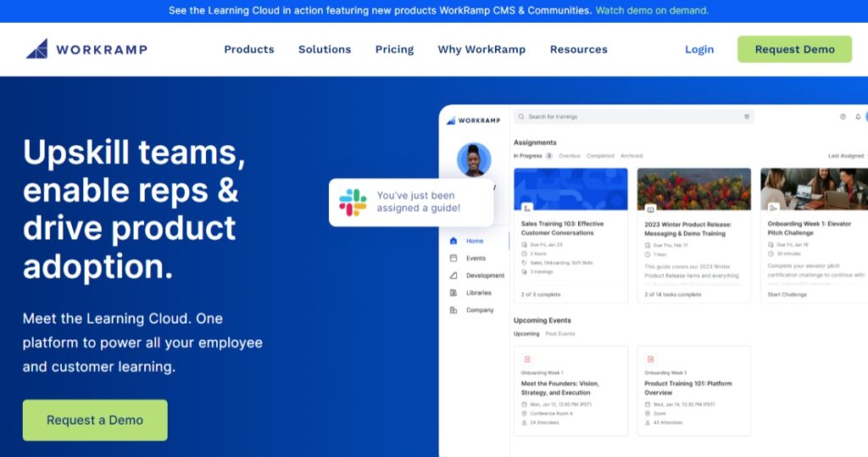Viewport: 868px width, 457px height.
Task: Click the event title Product Training 101: Platform Overview
Action: [x=688, y=387]
